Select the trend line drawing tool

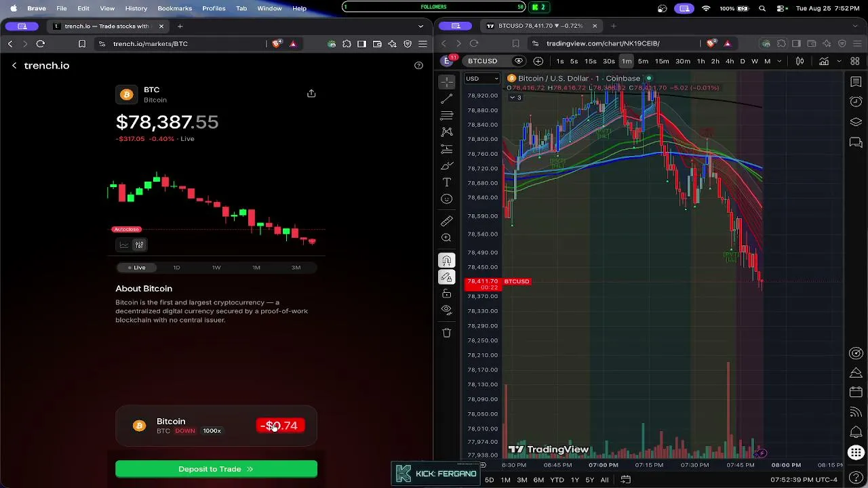[x=446, y=99]
